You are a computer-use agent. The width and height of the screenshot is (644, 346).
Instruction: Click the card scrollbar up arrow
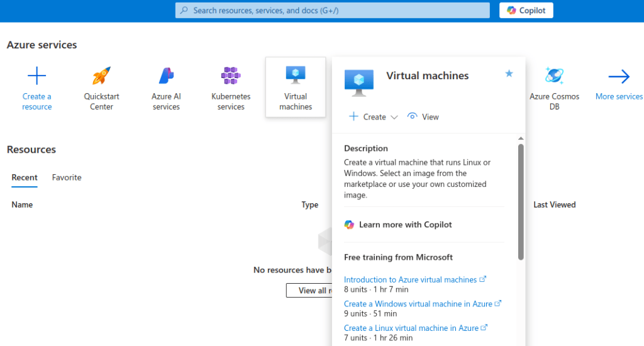521,138
